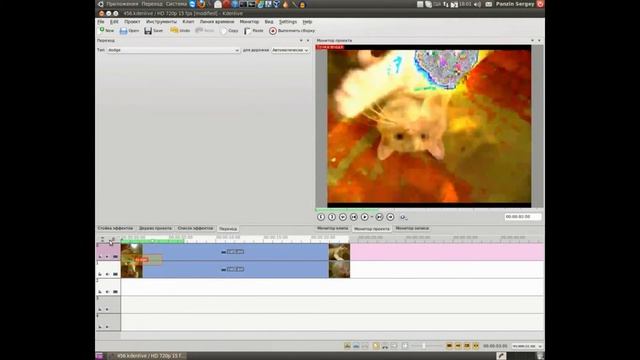Click the first orange status bar icon
Image resolution: width=640 pixels, height=360 pixels.
click(449, 346)
